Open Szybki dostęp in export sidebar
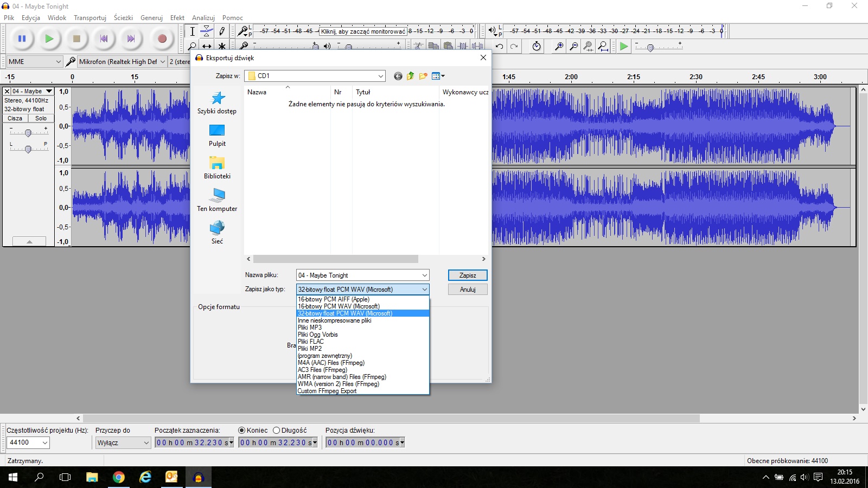The image size is (868, 488). click(217, 102)
